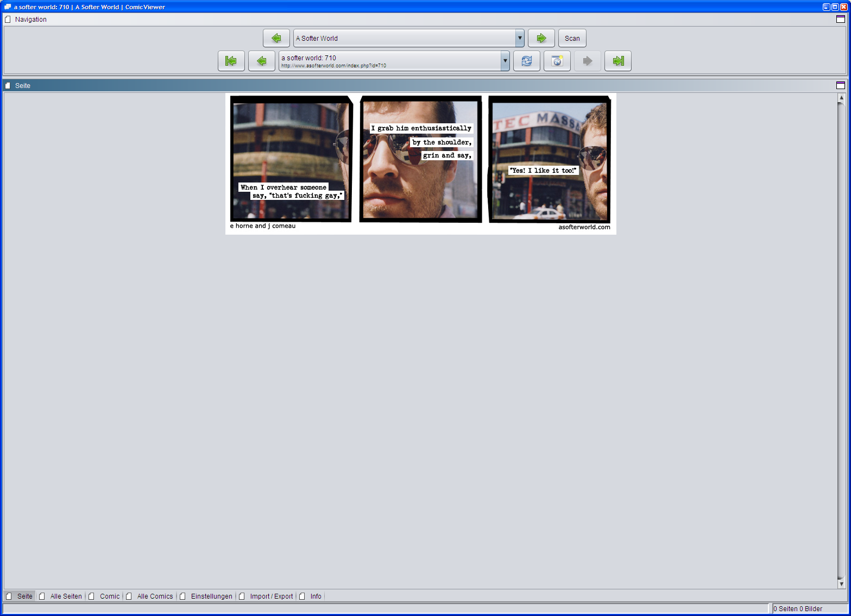Open current page in web browser
The image size is (851, 616).
coord(557,61)
